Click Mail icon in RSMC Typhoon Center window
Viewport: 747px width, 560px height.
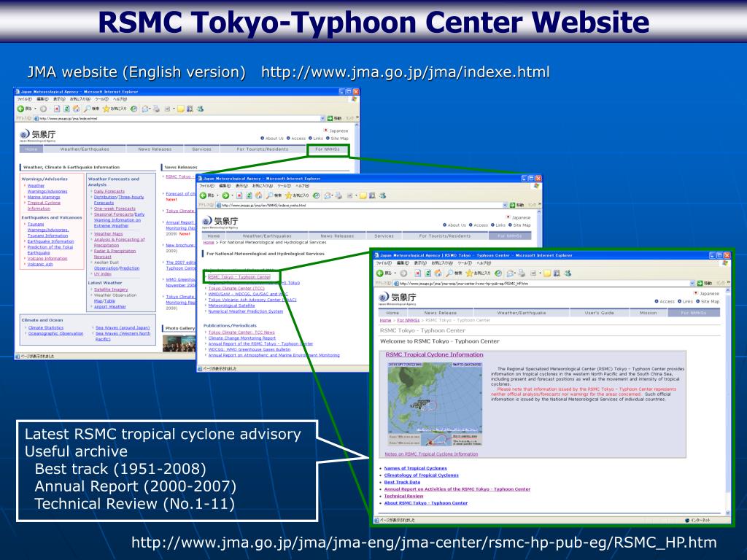(x=511, y=273)
